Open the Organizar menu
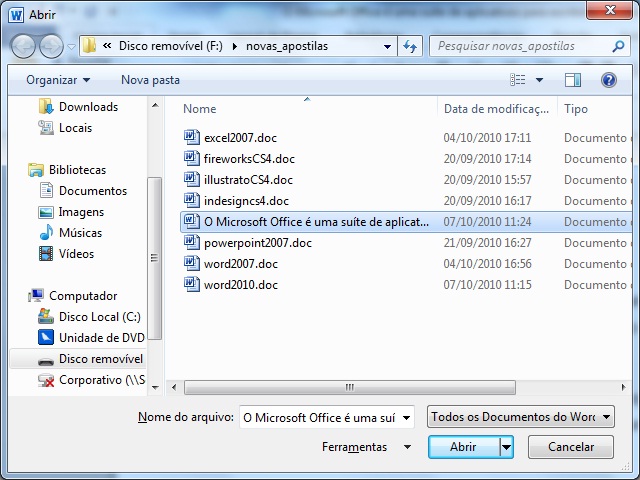Screen dimensions: 640x480 click(58, 80)
